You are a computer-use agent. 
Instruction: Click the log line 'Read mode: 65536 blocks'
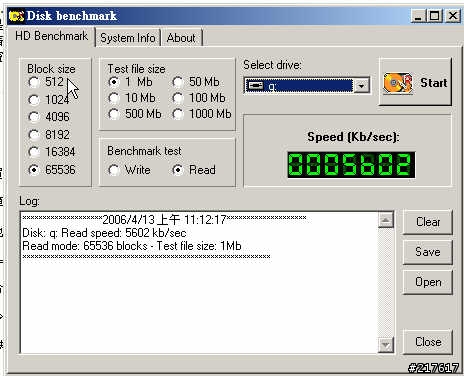(x=85, y=246)
